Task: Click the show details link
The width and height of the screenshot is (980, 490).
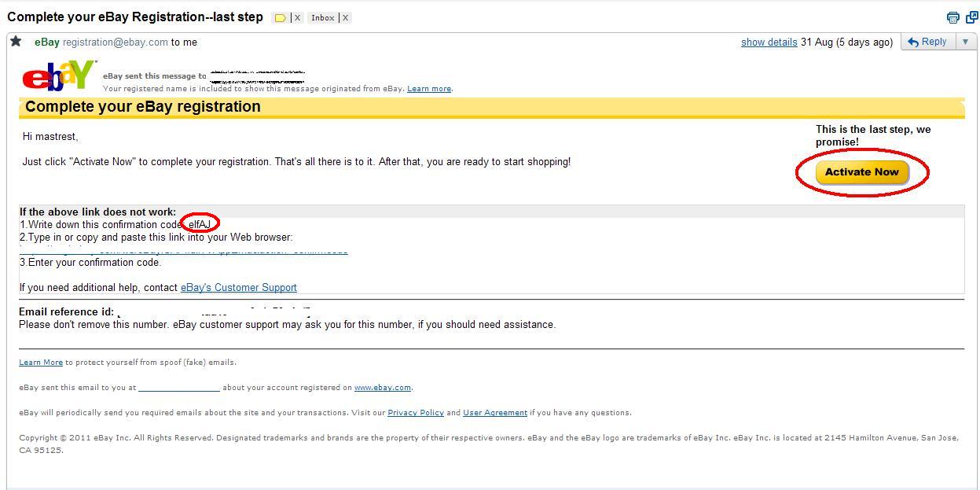Action: click(769, 42)
